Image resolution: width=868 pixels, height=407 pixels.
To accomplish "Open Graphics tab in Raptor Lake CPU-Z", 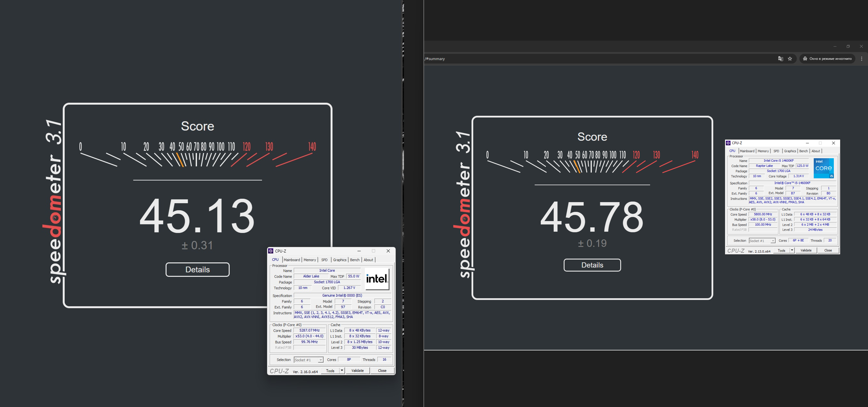I will (790, 151).
